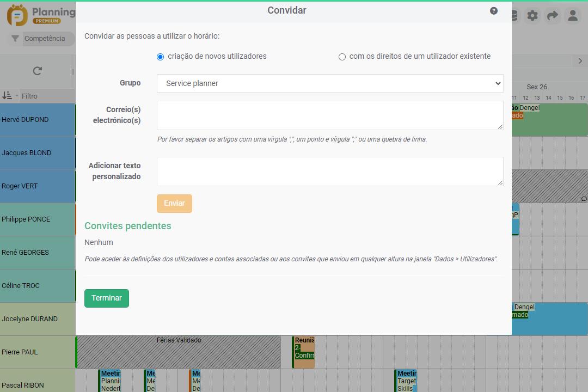Click the 'Convites pendentes' heading
Screen dimensions: 588x392
pyautogui.click(x=128, y=226)
